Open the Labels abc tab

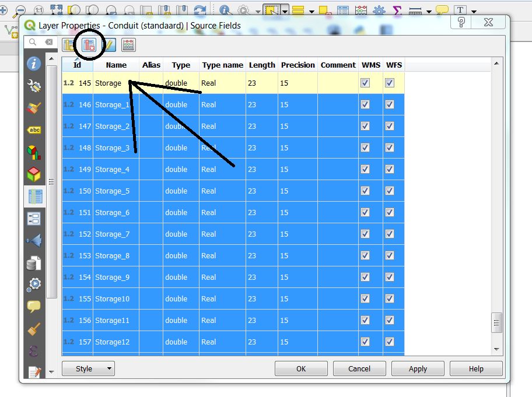[34, 130]
